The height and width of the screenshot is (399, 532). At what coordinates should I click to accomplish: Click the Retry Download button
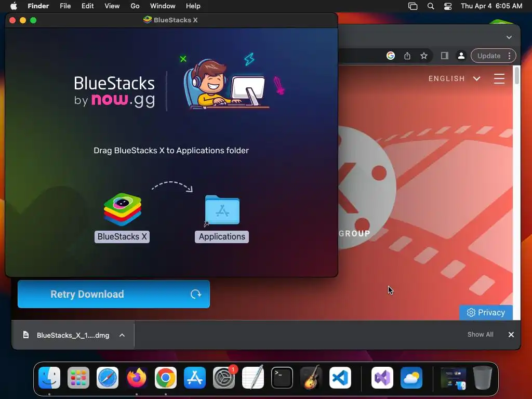(x=114, y=294)
